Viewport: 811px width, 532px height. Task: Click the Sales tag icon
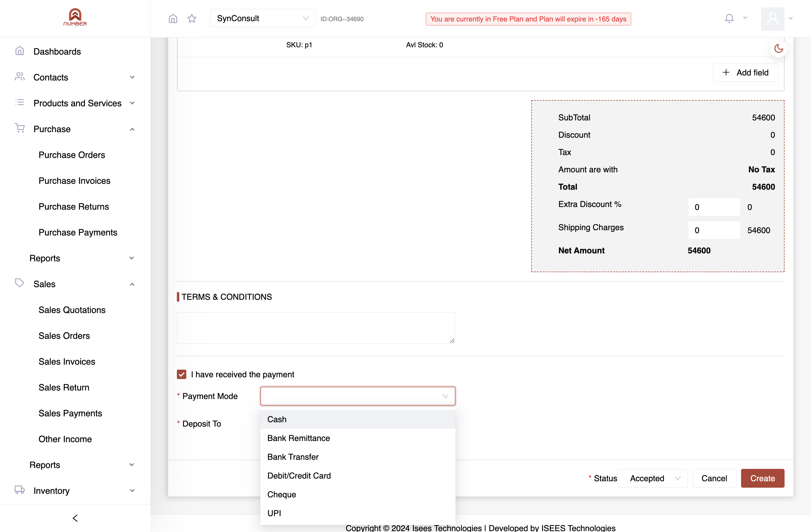click(x=20, y=283)
